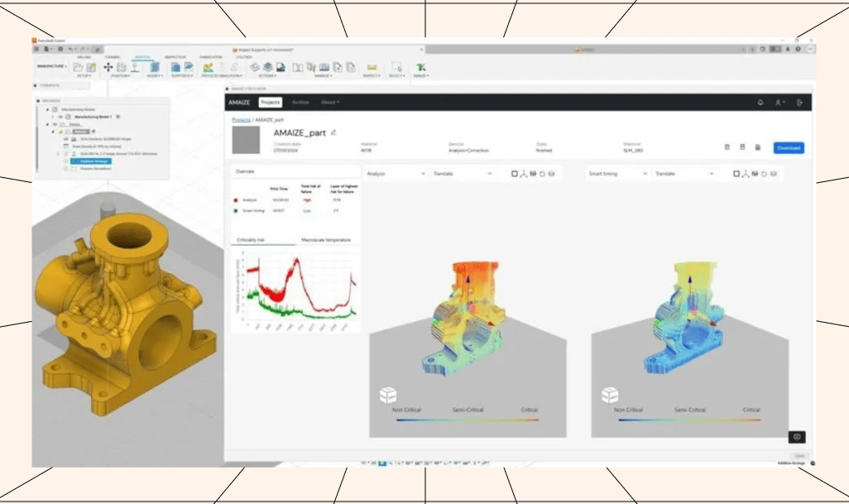Click the blue Download button

pyautogui.click(x=789, y=148)
